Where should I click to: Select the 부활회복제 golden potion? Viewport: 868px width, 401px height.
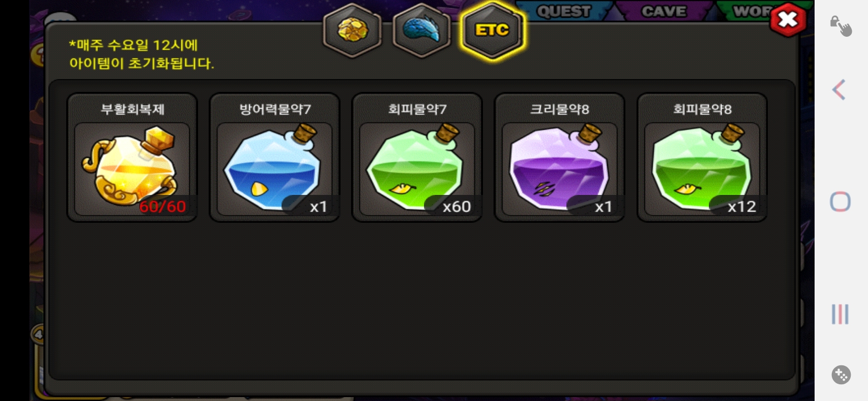click(x=132, y=168)
